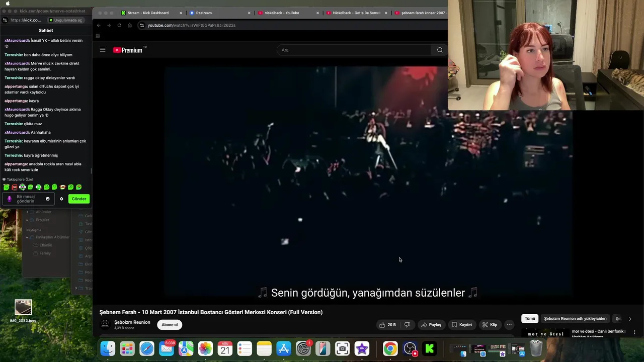Open OBS from the Dock
Image resolution: width=644 pixels, height=362 pixels.
(x=410, y=348)
